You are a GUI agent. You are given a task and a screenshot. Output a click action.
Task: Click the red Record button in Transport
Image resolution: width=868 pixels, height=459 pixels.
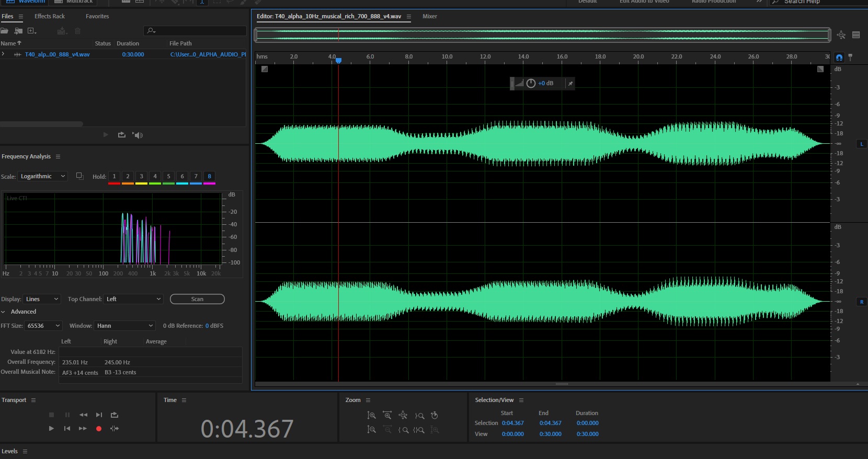pyautogui.click(x=98, y=429)
